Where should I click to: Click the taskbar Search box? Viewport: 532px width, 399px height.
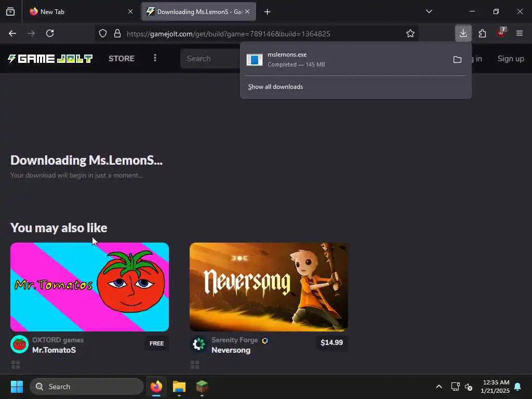coord(87,387)
